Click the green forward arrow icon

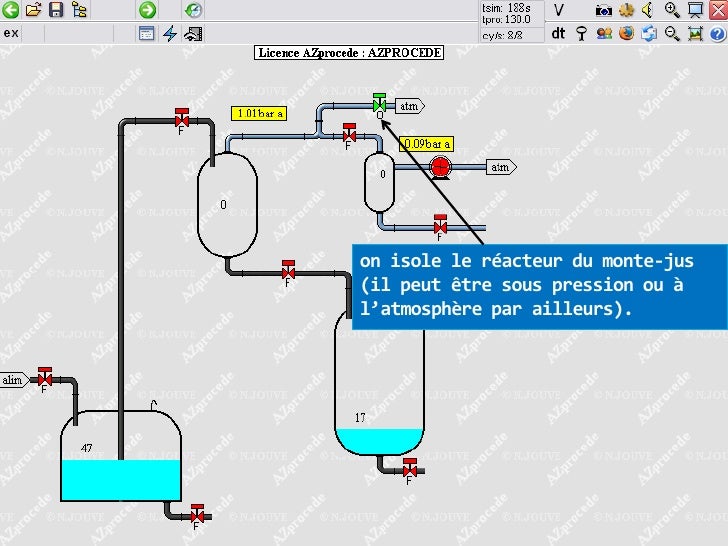(148, 10)
